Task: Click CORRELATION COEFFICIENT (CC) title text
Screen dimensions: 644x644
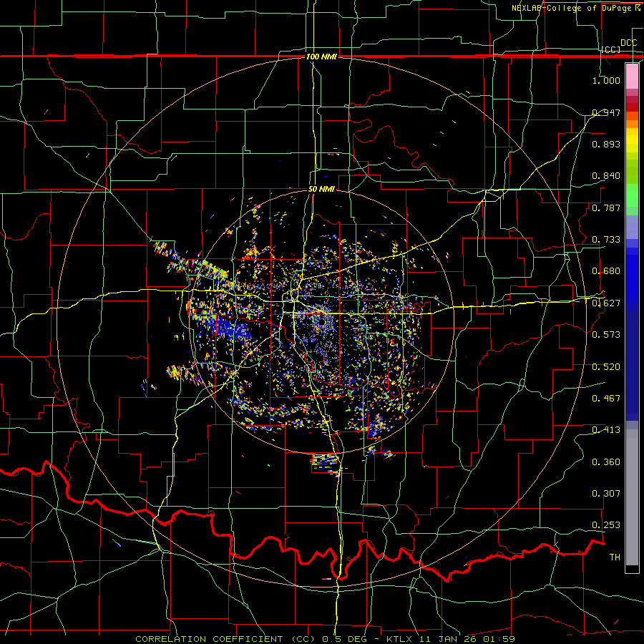Action: coord(225,639)
